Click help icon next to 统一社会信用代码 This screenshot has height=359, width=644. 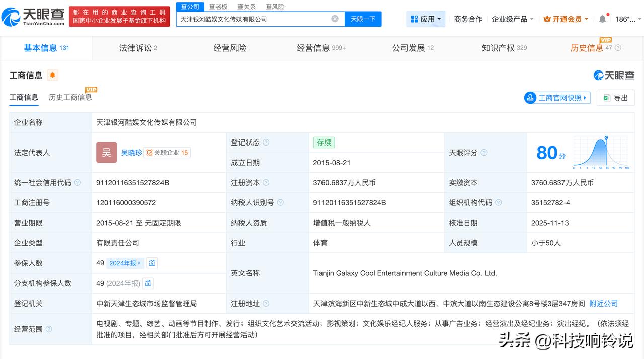click(x=77, y=183)
